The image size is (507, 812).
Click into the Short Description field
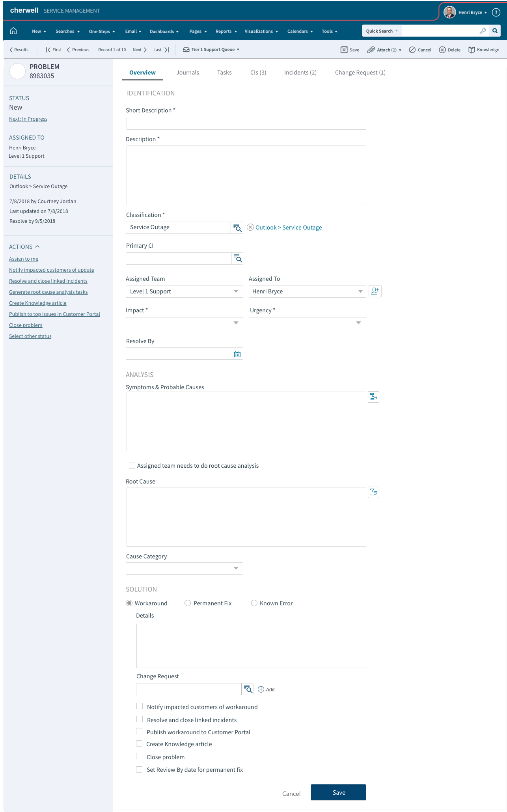tap(246, 123)
